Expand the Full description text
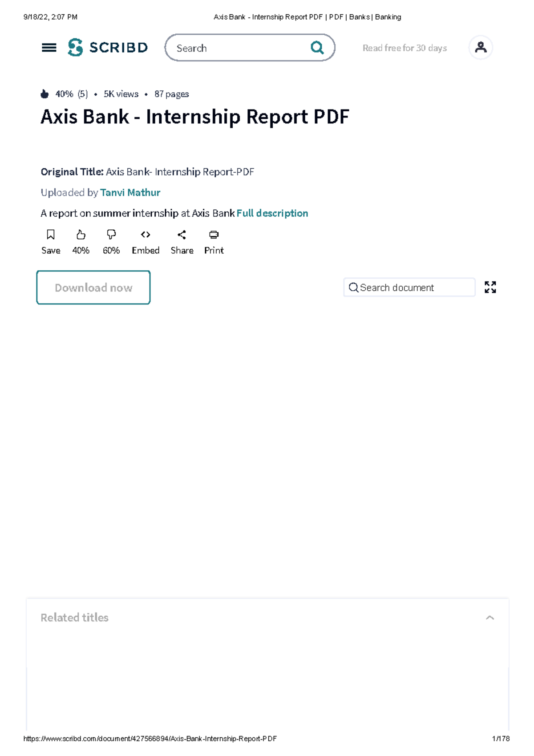 (x=272, y=213)
